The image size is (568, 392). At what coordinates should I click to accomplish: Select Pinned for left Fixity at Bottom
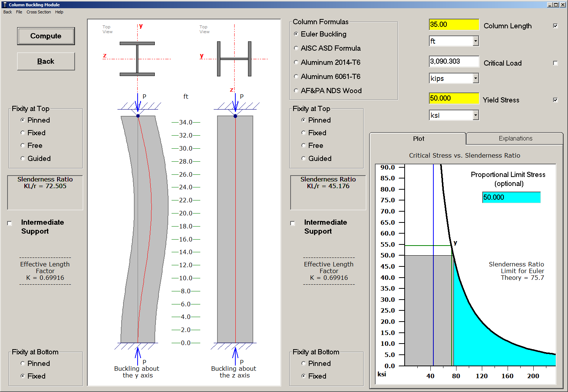(23, 363)
